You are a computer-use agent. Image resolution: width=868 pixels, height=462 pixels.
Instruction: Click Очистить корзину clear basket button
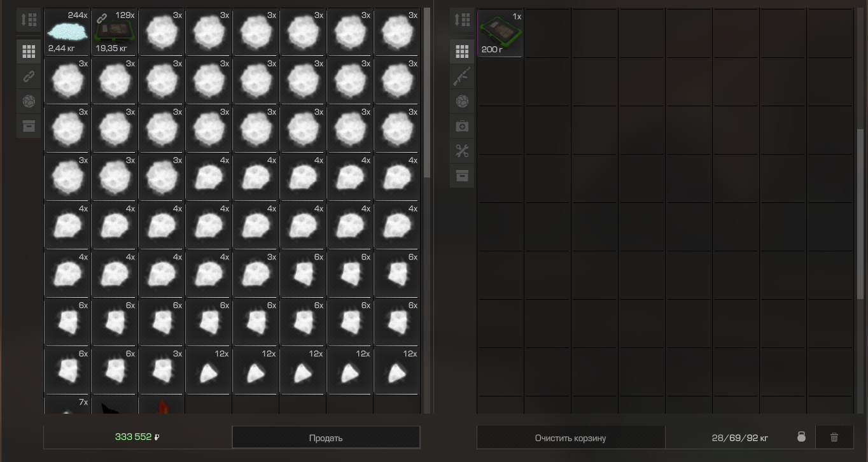tap(570, 438)
